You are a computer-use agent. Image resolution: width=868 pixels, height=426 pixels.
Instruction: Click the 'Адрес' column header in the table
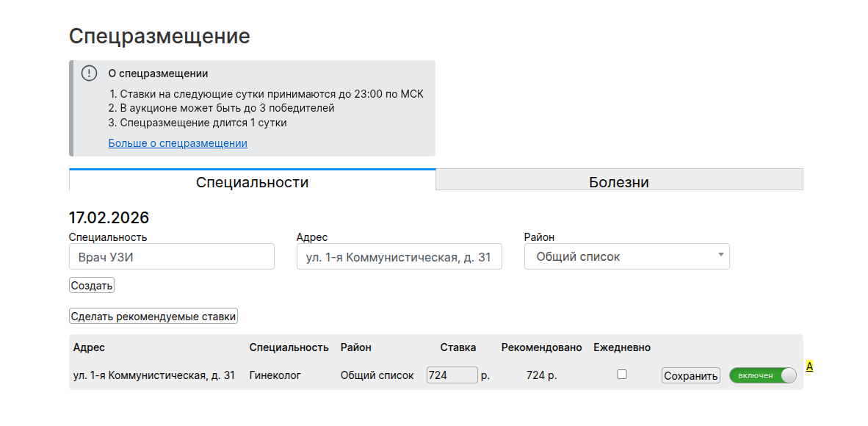[x=89, y=347]
